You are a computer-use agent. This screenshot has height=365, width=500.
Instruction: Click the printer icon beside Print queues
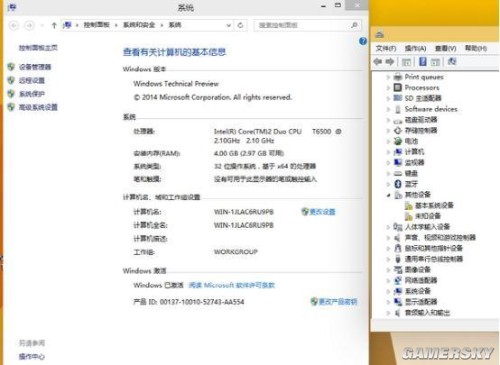398,77
